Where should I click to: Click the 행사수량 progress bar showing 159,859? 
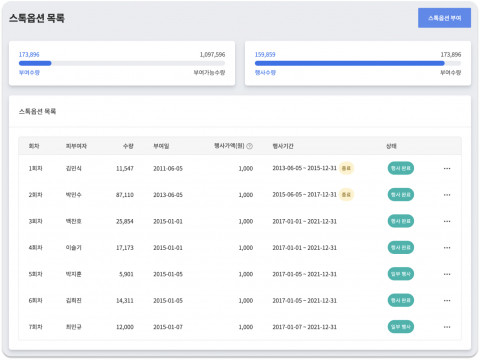coord(358,63)
